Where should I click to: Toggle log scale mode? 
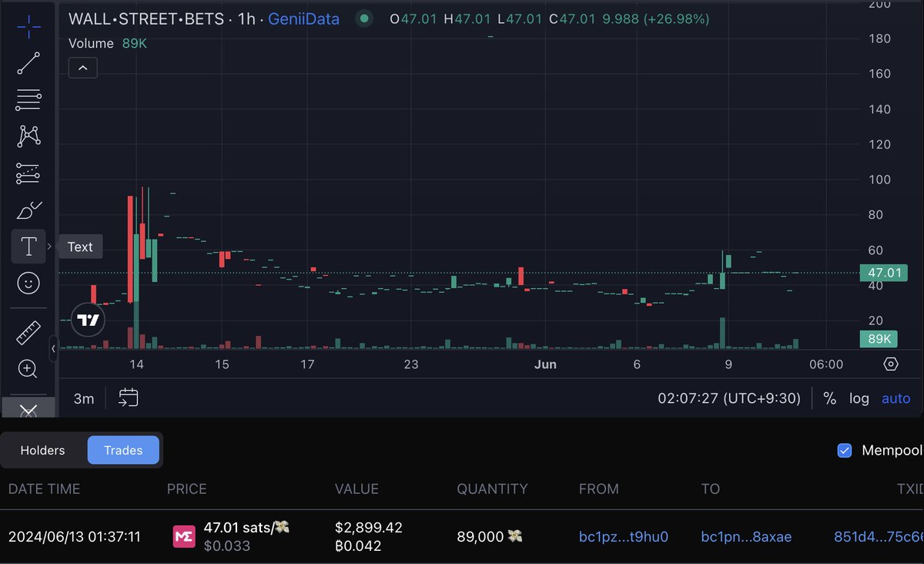click(859, 398)
